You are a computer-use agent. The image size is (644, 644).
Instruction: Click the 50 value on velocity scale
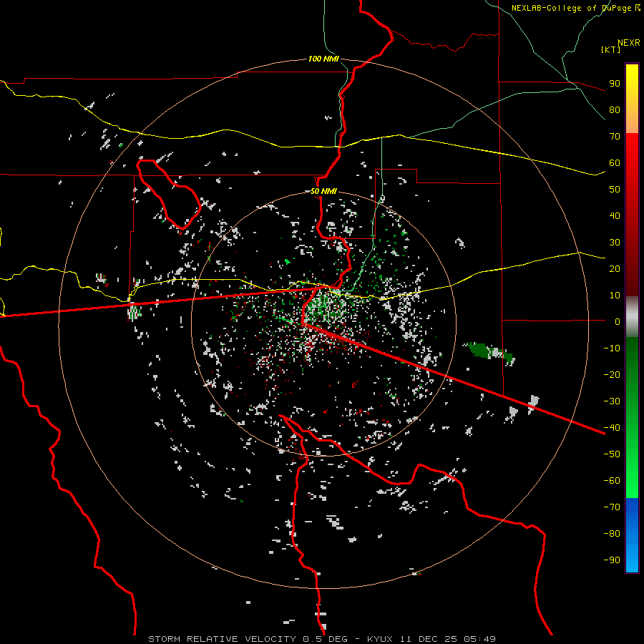615,190
